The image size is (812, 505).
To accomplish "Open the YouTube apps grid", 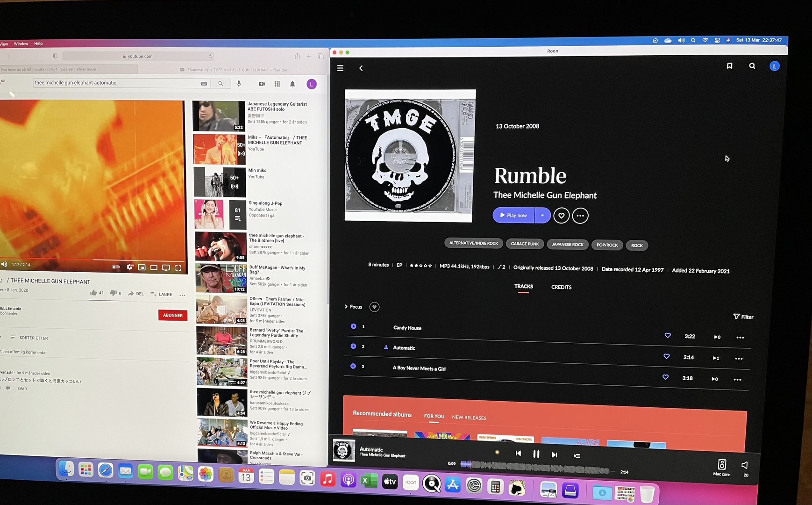I will [x=277, y=84].
